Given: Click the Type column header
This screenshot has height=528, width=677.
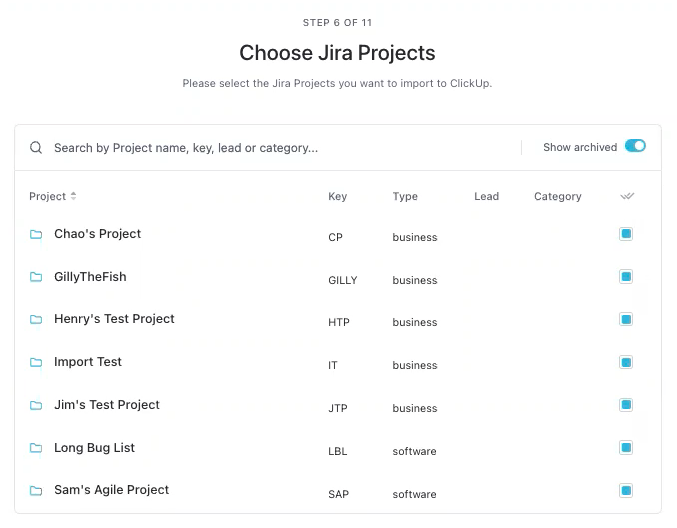Looking at the screenshot, I should click(x=405, y=197).
